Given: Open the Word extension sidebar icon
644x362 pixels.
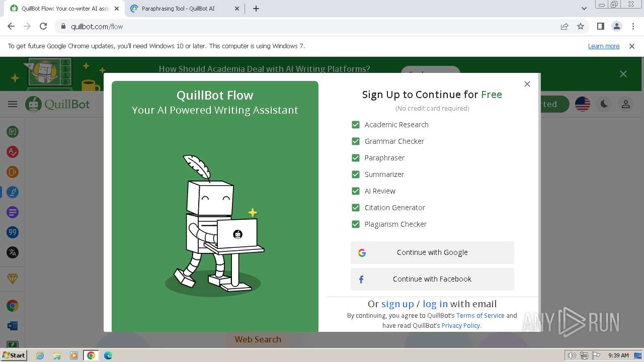Looking at the screenshot, I should point(13,326).
